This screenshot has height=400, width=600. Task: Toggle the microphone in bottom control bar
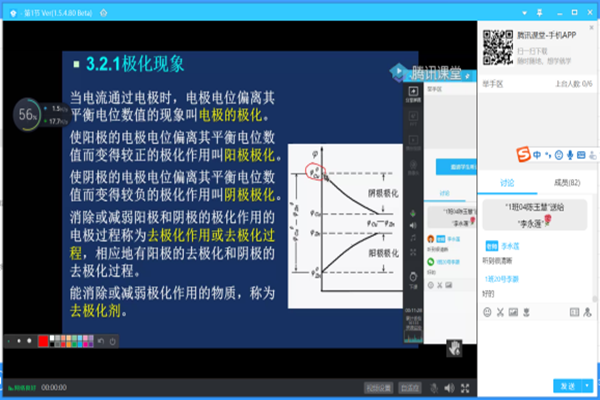(434, 386)
